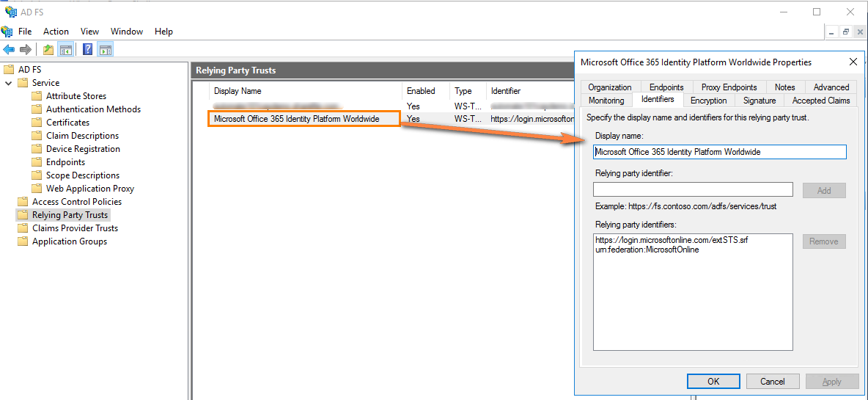Switch to the Endpoints tab

(x=666, y=87)
